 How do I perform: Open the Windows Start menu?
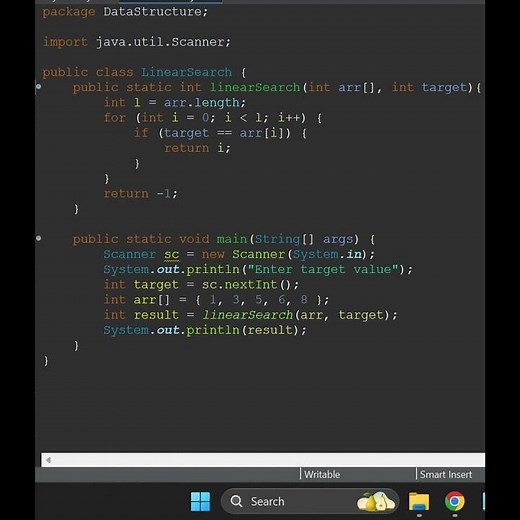pos(200,501)
